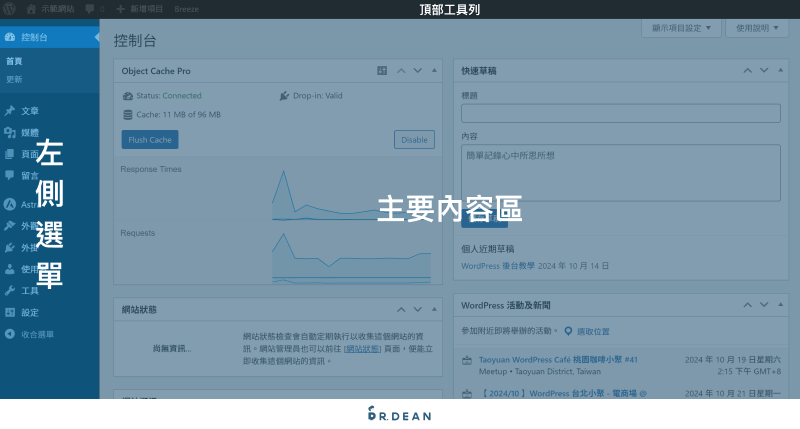Open WordPress 後台教學 draft link
The height and width of the screenshot is (429, 800).
[x=498, y=266]
